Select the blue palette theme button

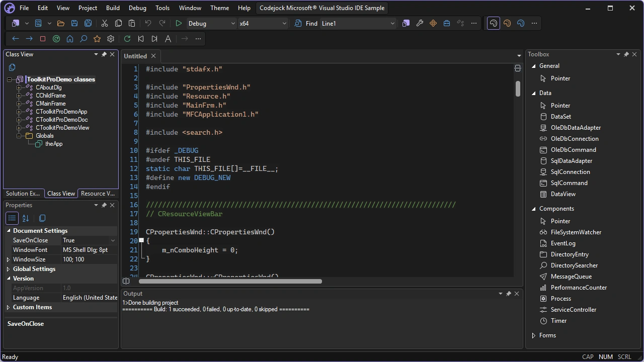521,23
